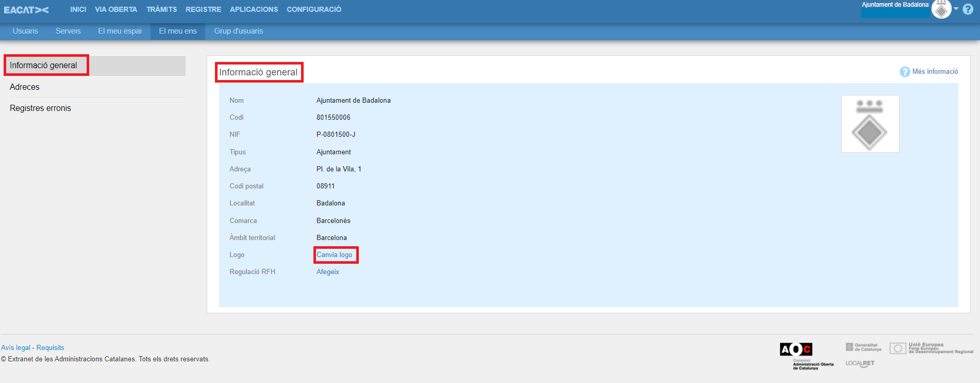Image resolution: width=980 pixels, height=383 pixels.
Task: Click the user avatar crest icon
Action: [941, 9]
